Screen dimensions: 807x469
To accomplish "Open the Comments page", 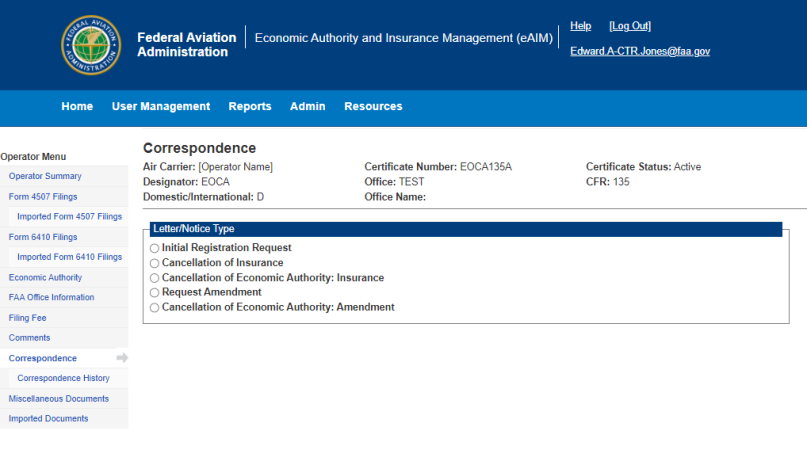I will [x=29, y=338].
